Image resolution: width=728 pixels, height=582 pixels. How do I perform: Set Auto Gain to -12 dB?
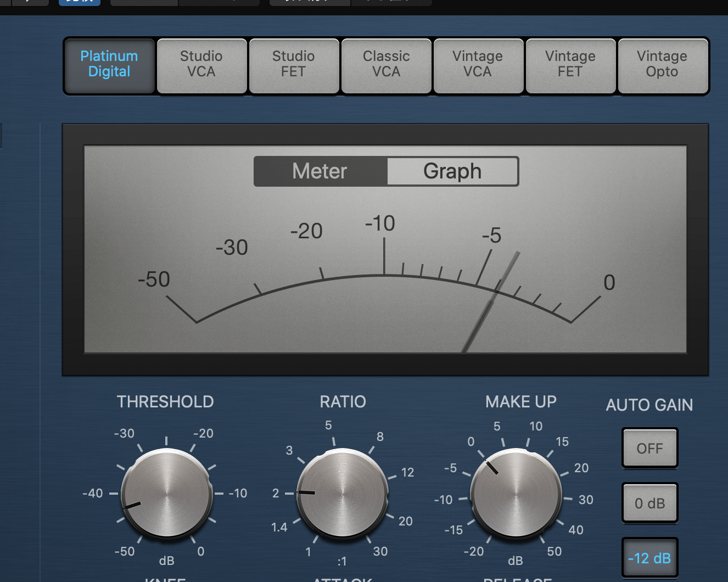650,558
